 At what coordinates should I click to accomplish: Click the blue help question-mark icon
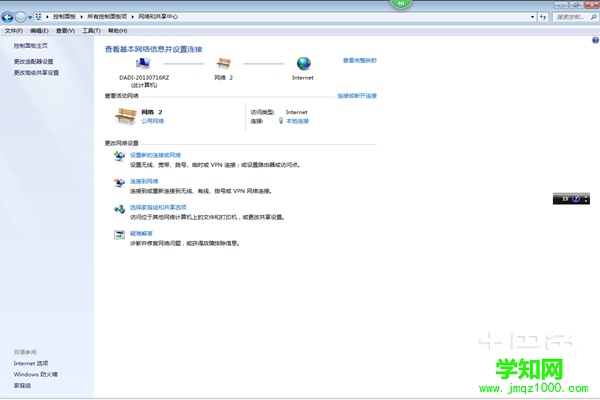(595, 40)
